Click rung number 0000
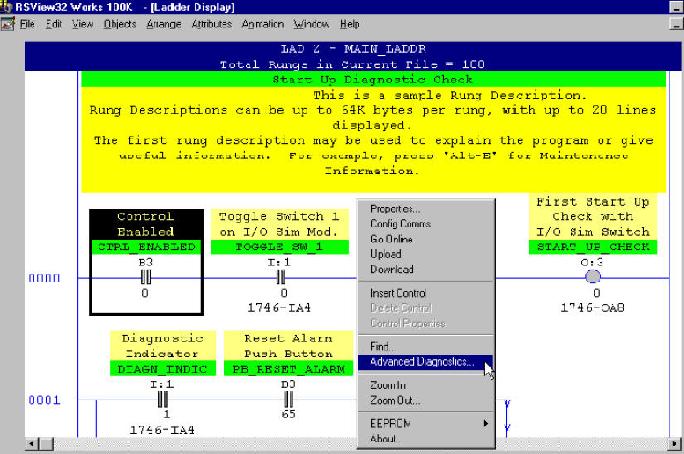This screenshot has width=684, height=454. click(44, 278)
